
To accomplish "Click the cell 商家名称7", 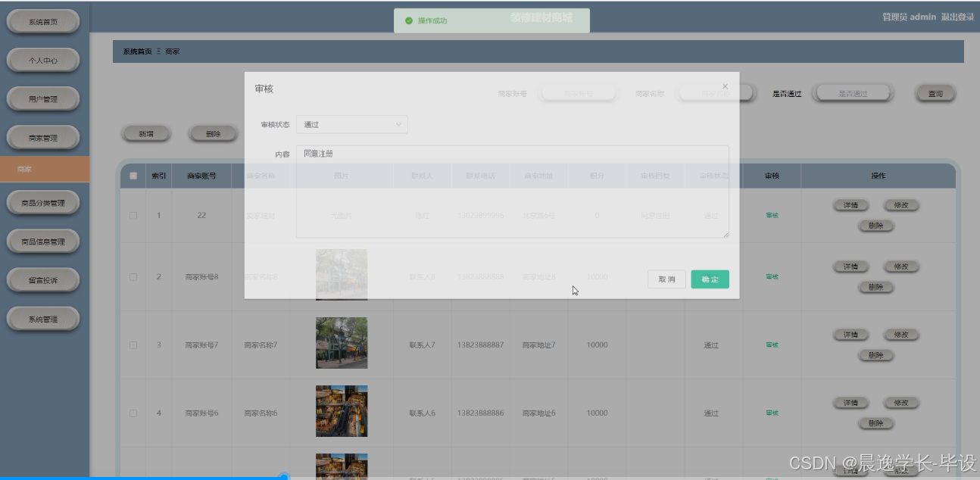I will pyautogui.click(x=261, y=345).
